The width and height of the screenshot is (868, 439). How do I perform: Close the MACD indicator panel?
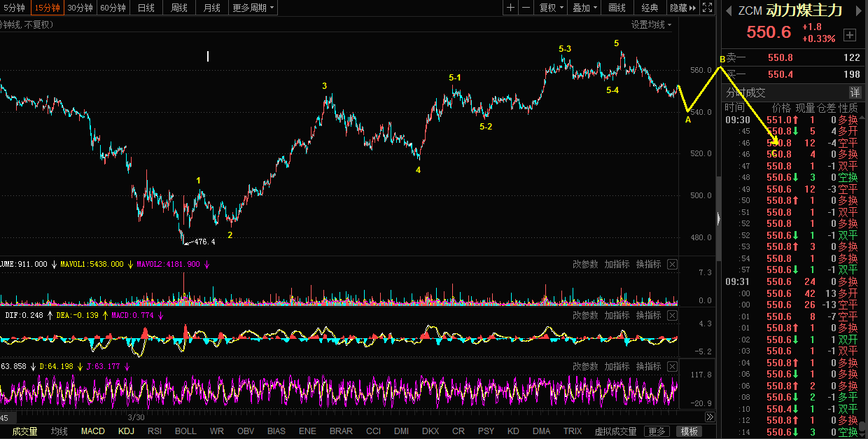click(673, 315)
